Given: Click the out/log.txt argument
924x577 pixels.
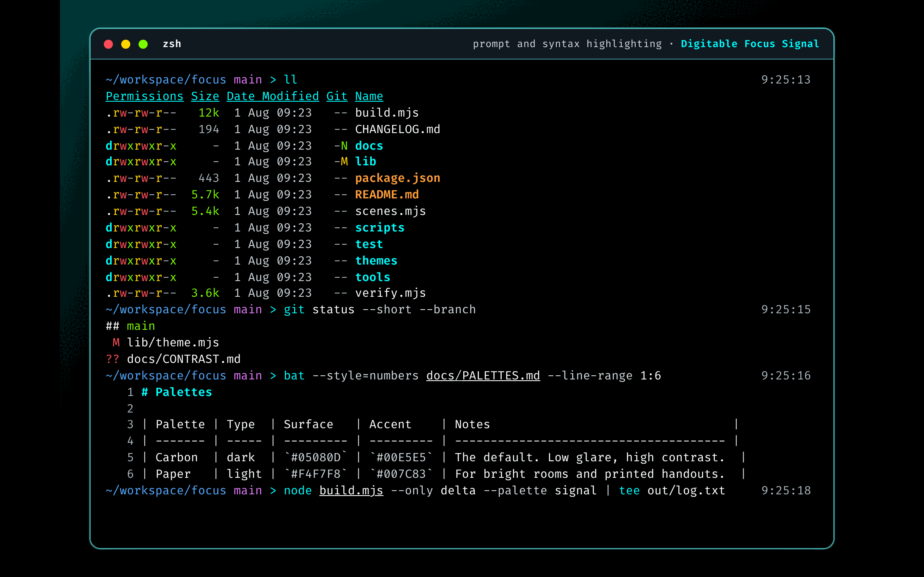Looking at the screenshot, I should [686, 491].
